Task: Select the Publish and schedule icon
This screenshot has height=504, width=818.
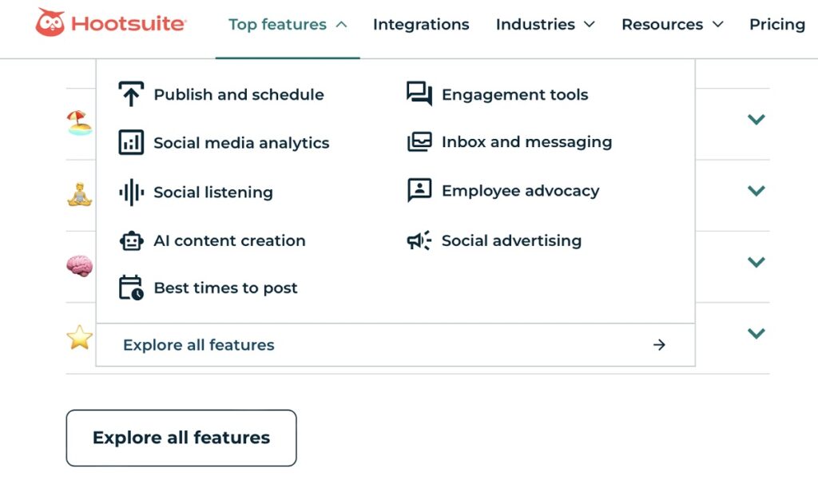Action: click(x=132, y=94)
